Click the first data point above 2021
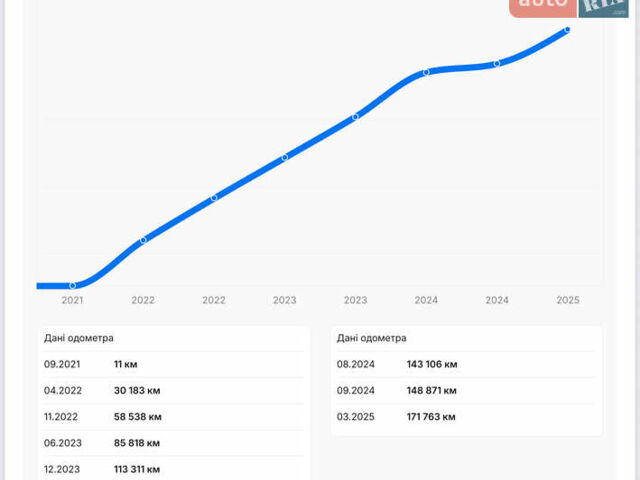 [72, 286]
